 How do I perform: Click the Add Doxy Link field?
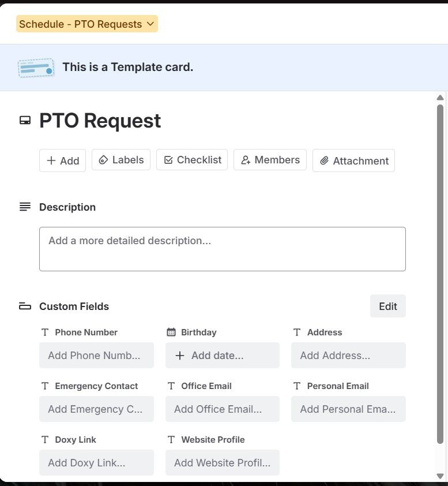96,462
